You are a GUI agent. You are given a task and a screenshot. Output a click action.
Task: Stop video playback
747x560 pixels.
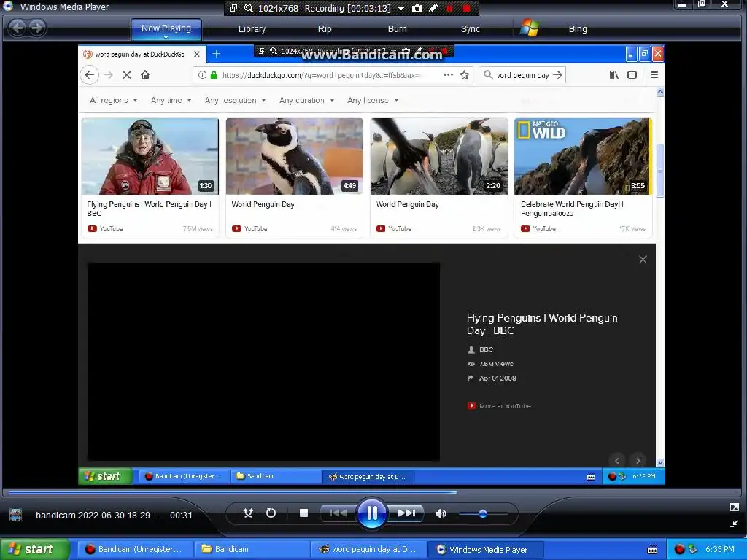tap(303, 513)
